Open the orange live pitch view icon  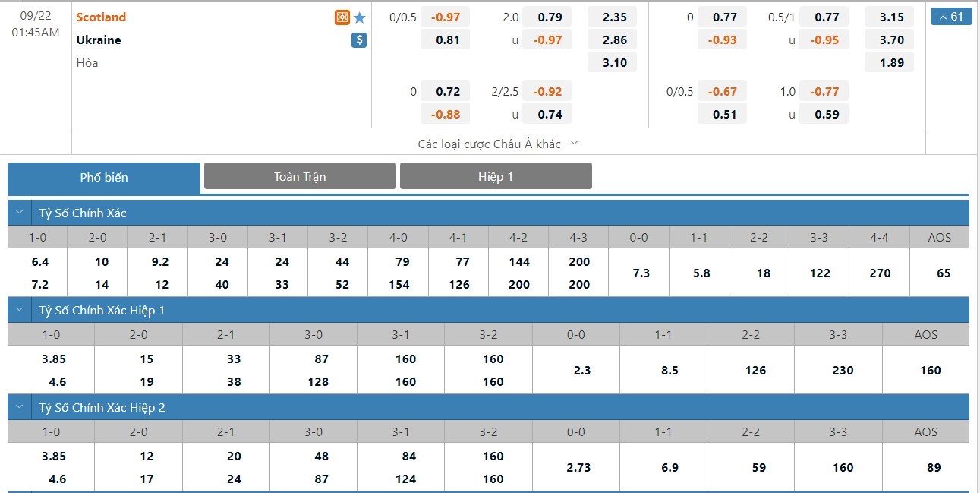click(342, 17)
